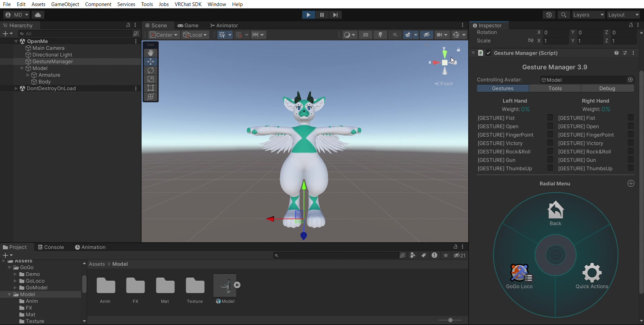Enable the Gesture Manager script checkbox
The height and width of the screenshot is (325, 644).
click(489, 53)
